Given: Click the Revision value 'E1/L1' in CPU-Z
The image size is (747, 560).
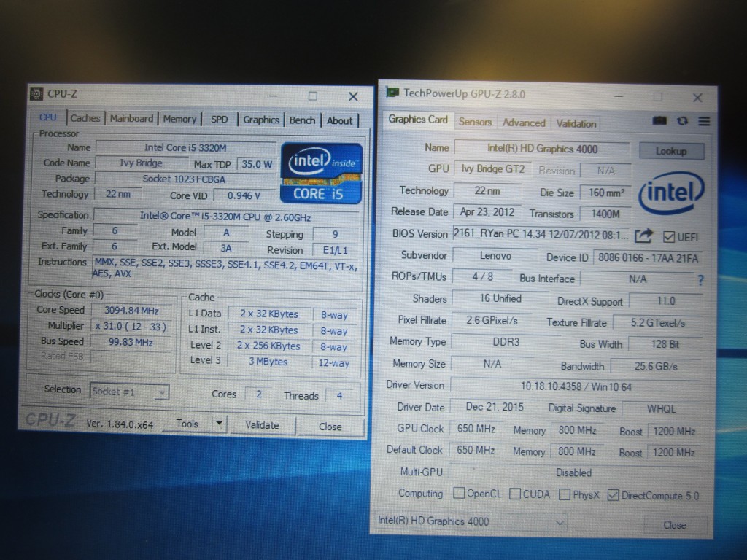Looking at the screenshot, I should tap(336, 251).
